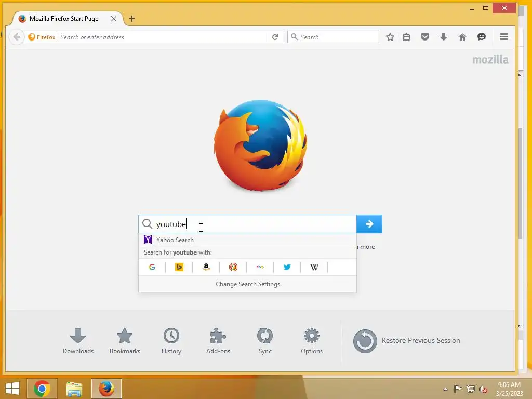The width and height of the screenshot is (532, 399).
Task: Select the Mozilla Firefox Start Page tab
Action: (x=64, y=19)
